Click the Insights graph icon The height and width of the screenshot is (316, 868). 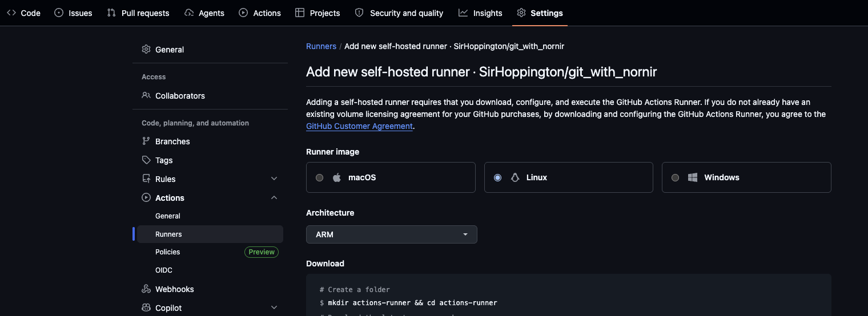[x=463, y=13]
